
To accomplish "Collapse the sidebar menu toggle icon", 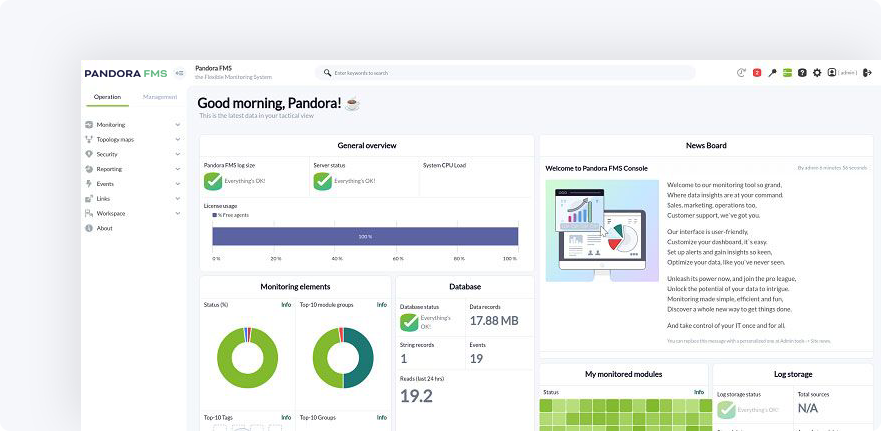I will click(x=179, y=73).
